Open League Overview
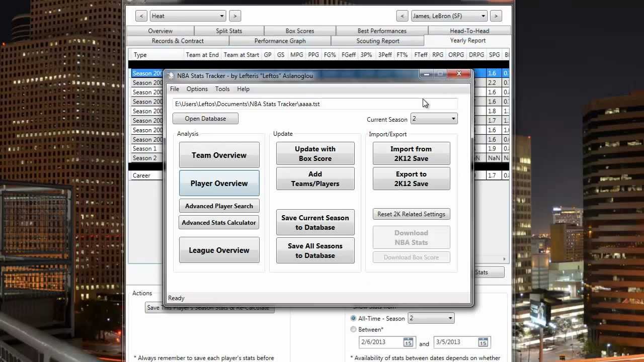 point(219,250)
